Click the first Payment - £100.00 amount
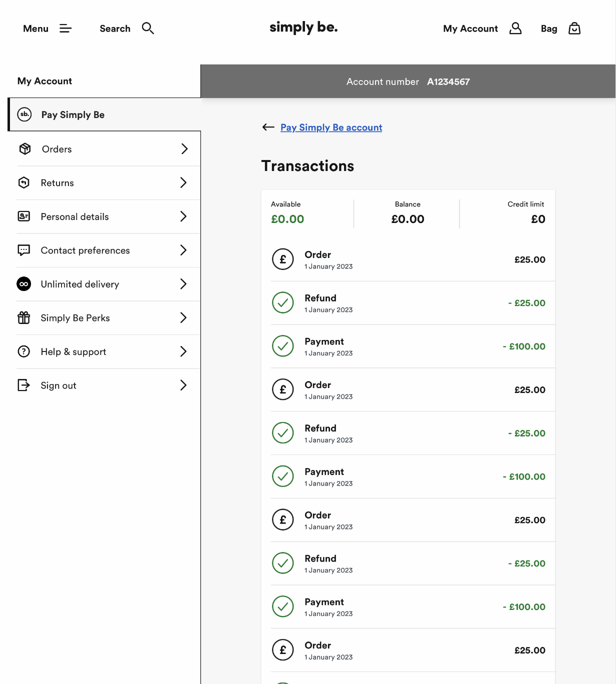Viewport: 616px width, 684px height. point(524,346)
